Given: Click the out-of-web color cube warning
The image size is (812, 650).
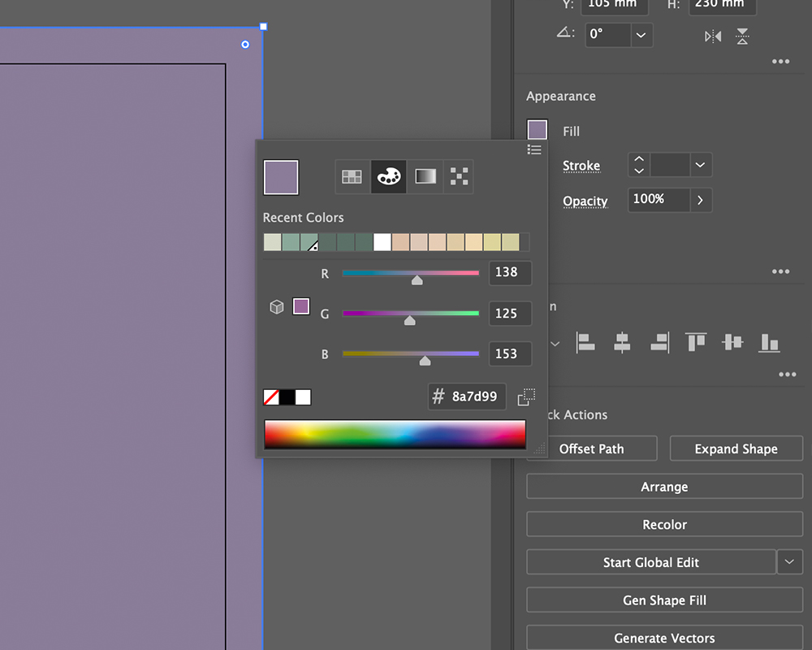Looking at the screenshot, I should click(277, 307).
